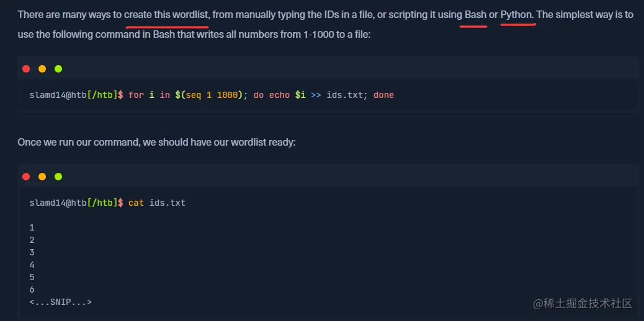The width and height of the screenshot is (644, 321).
Task: Click the "echo" keyword in the loop command
Action: click(279, 95)
